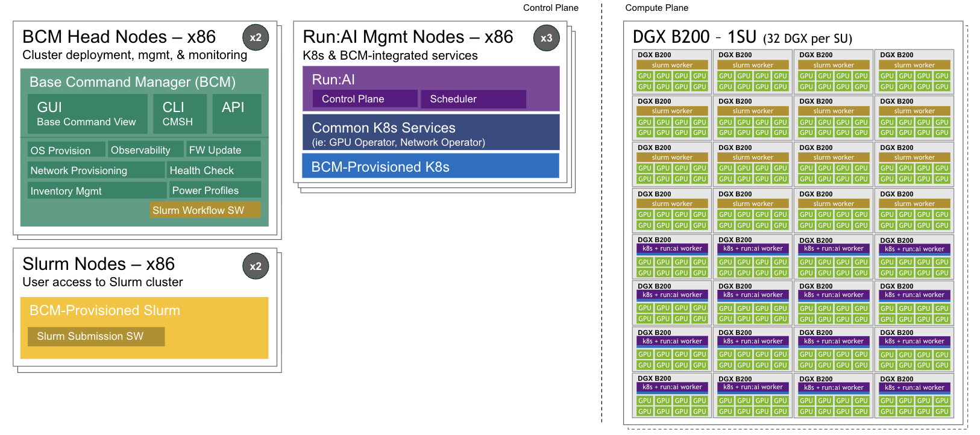Click the Inventory Mgmt box
This screenshot has height=435, width=980.
[96, 191]
